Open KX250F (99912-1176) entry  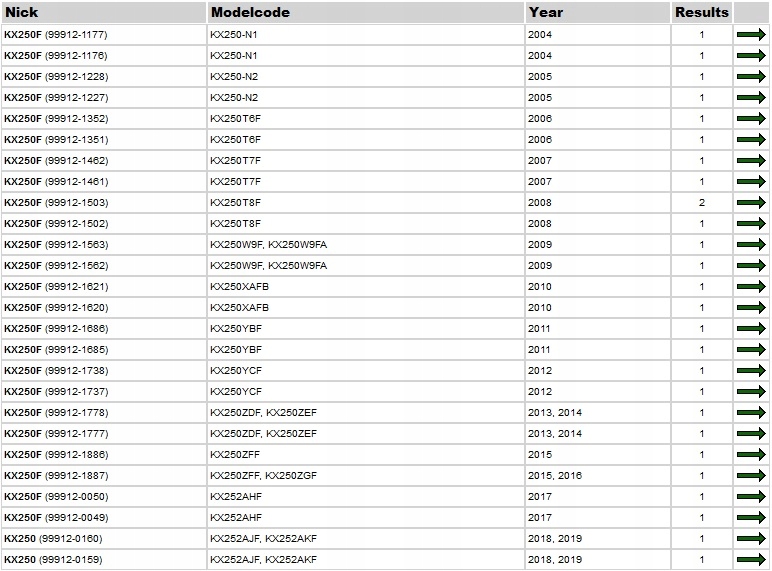[56, 56]
